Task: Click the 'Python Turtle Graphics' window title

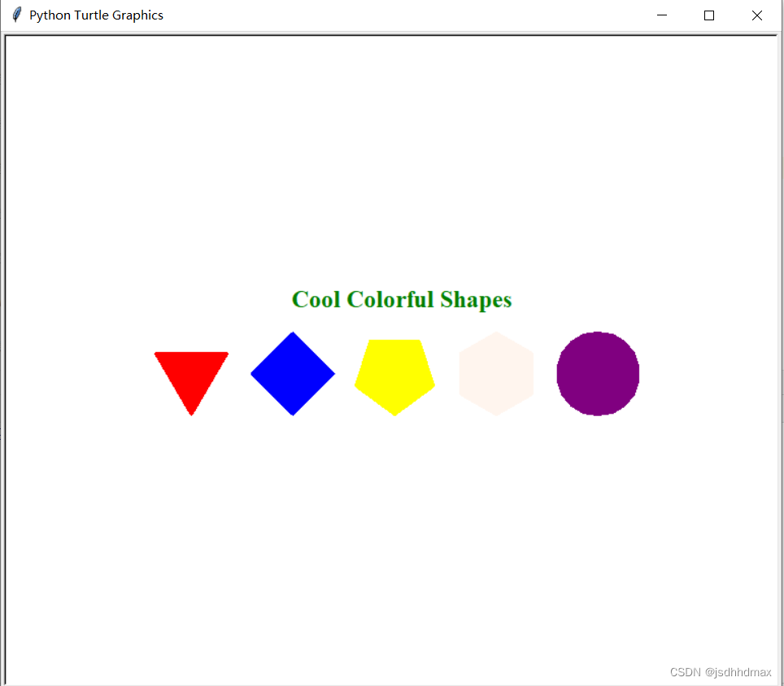Action: click(x=96, y=15)
